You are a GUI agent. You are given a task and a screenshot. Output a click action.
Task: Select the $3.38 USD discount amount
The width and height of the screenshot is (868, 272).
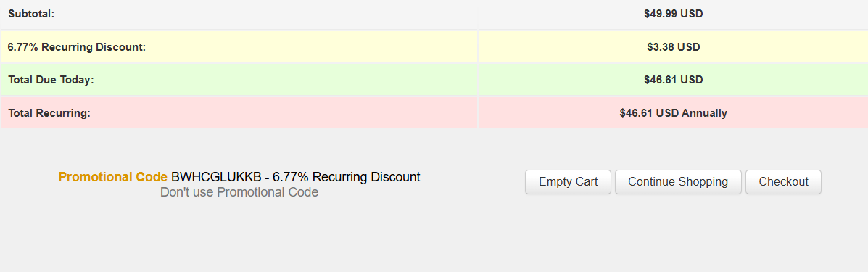click(673, 47)
